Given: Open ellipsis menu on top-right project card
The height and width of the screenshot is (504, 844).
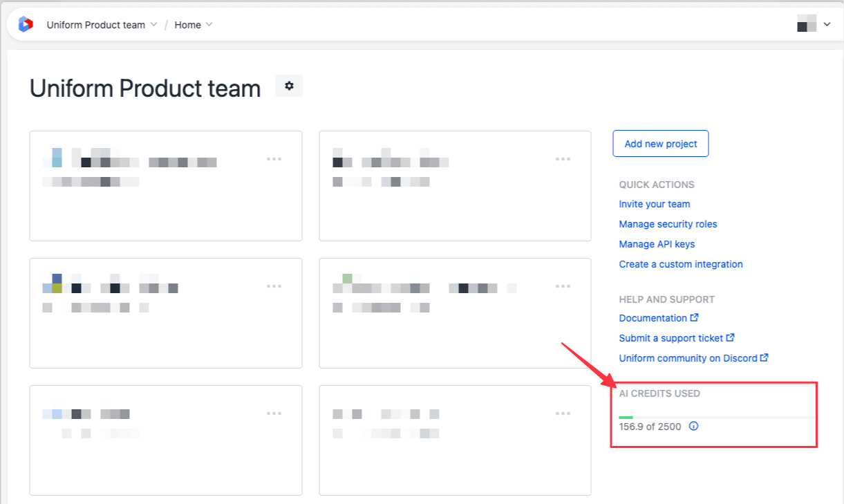Looking at the screenshot, I should (x=563, y=159).
